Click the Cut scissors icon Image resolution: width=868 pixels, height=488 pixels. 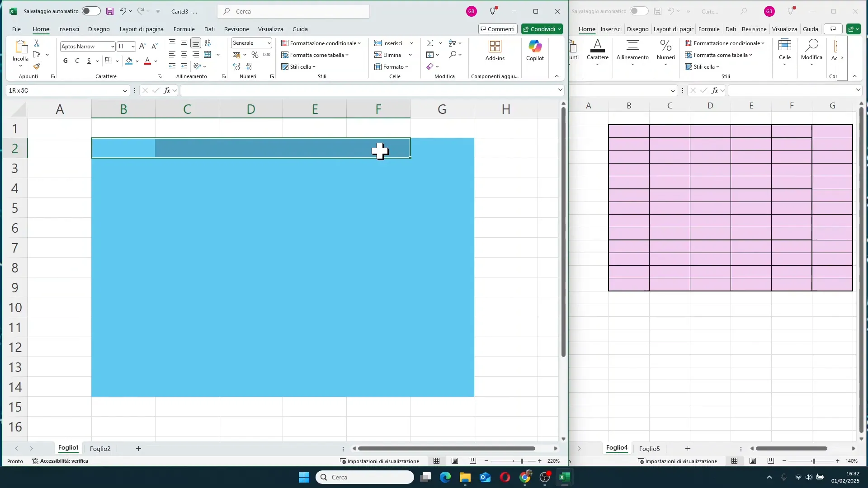[37, 43]
